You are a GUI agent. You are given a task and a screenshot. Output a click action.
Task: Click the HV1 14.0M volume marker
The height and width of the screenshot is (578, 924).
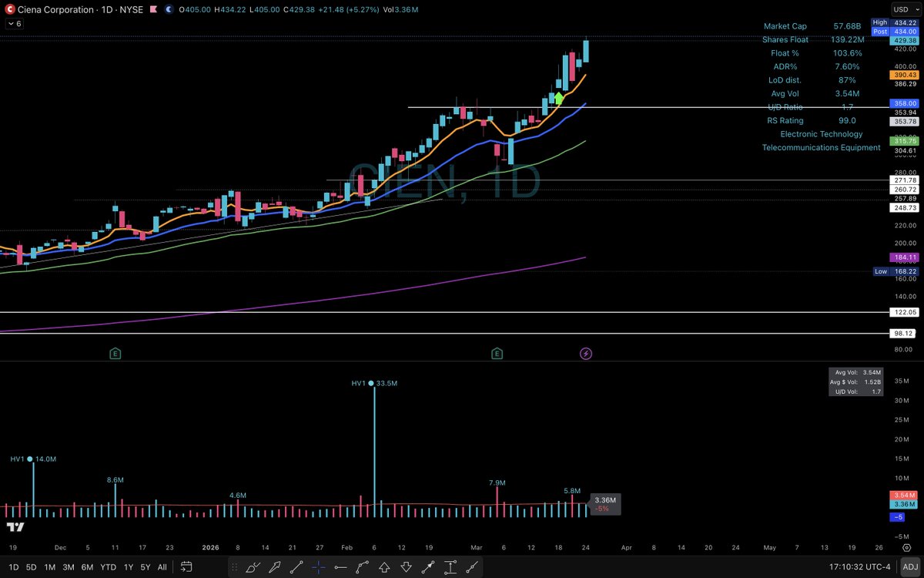pos(34,459)
